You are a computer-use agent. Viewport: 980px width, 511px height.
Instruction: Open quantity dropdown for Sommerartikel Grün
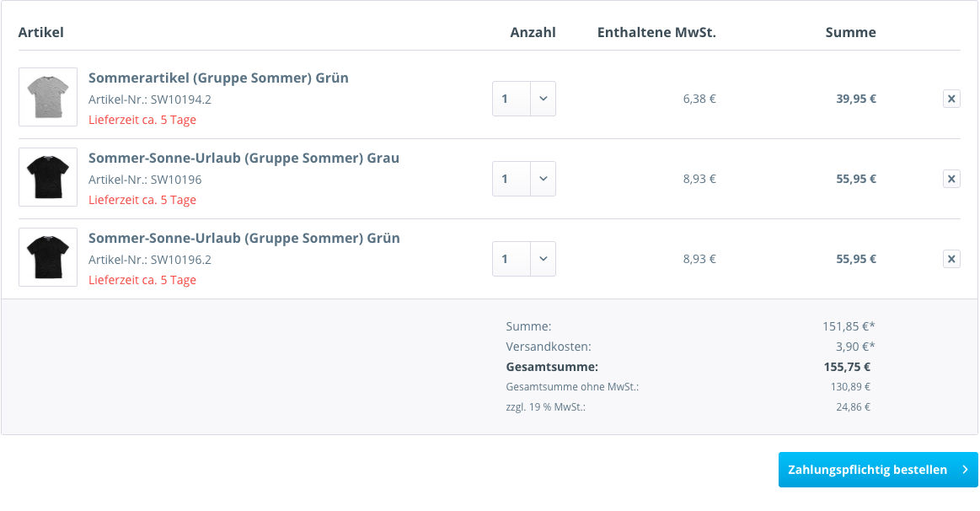coord(524,99)
